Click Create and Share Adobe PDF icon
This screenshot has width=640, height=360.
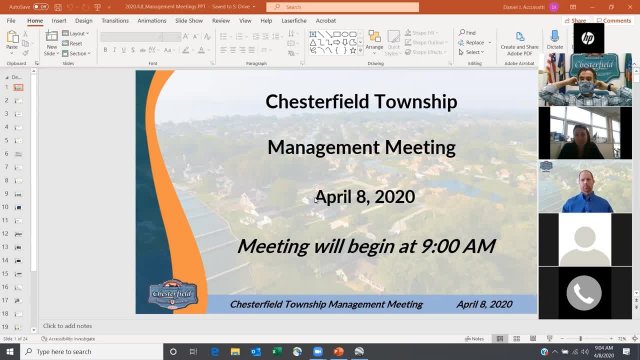click(x=520, y=38)
